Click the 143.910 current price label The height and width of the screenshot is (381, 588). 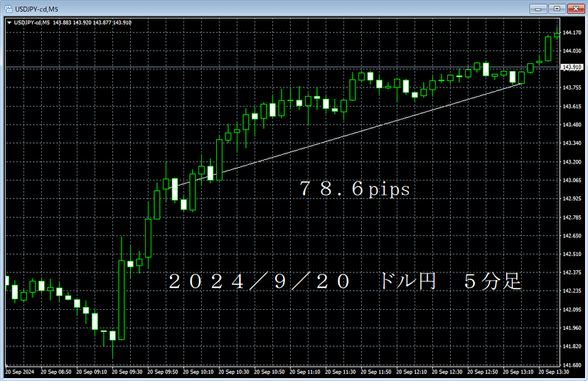572,67
